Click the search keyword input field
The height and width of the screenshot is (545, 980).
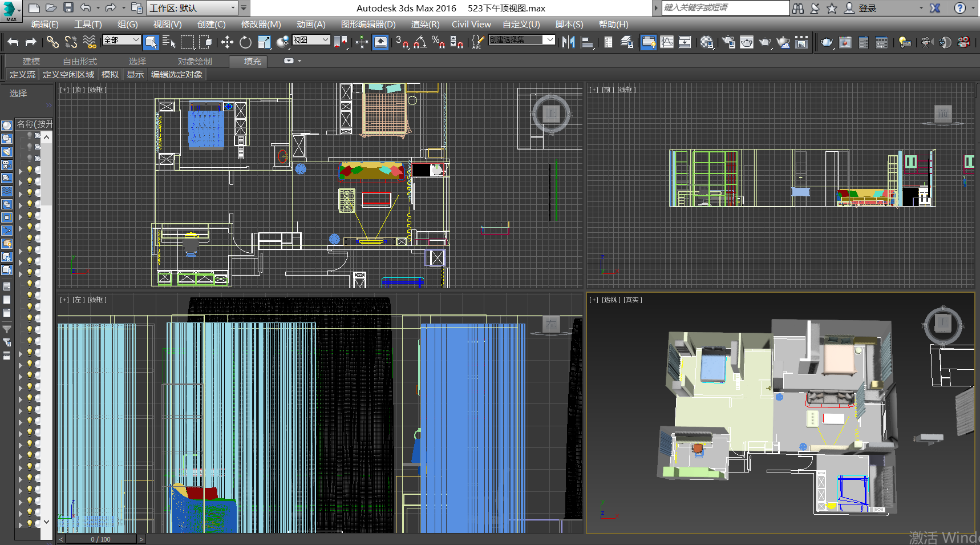pos(724,8)
